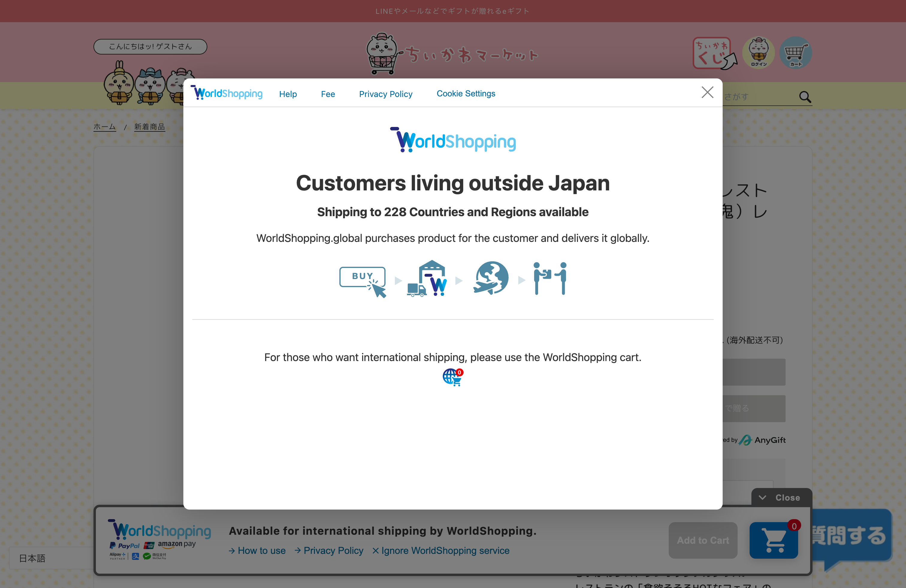Click the globe cart icon below the shipping text
Image resolution: width=906 pixels, height=588 pixels.
453,377
